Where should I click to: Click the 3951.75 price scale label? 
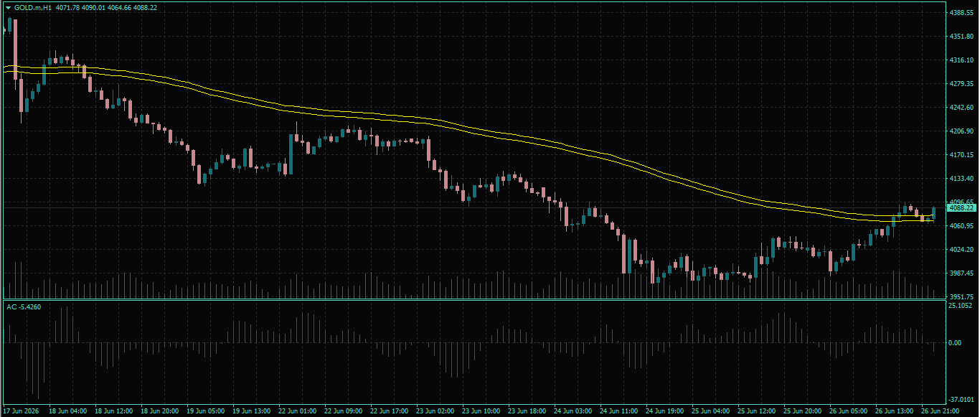point(960,297)
